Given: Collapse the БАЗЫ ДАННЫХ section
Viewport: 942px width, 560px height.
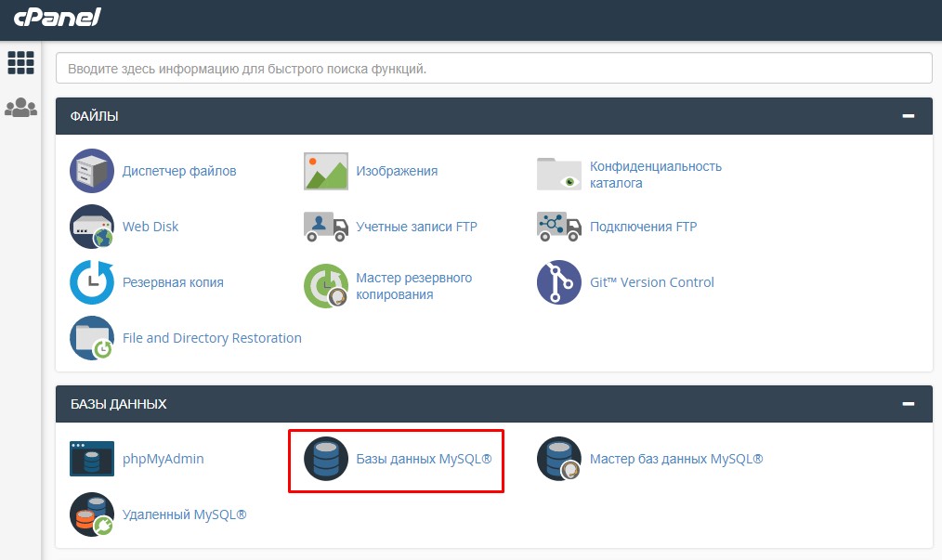Looking at the screenshot, I should 908,403.
